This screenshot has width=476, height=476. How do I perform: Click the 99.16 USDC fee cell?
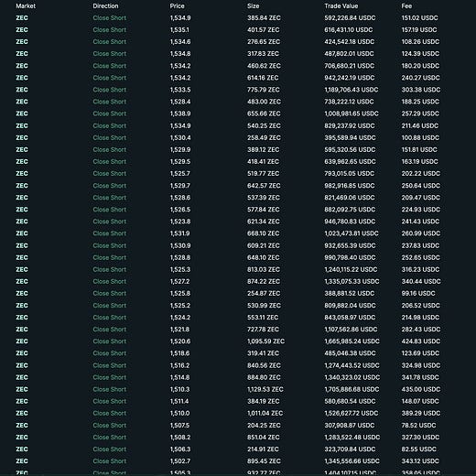[418, 293]
